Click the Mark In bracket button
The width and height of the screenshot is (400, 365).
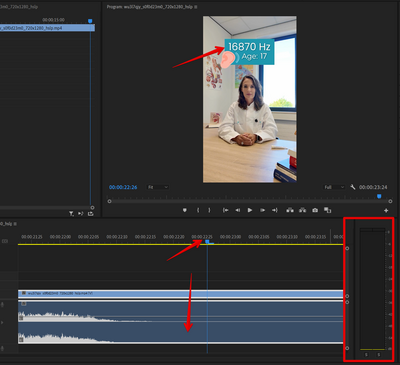(x=198, y=210)
